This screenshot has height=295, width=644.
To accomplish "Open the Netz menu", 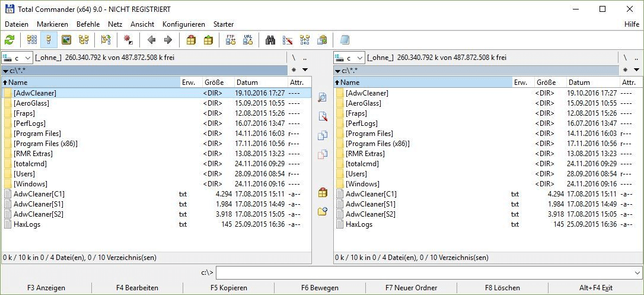I will click(x=115, y=24).
